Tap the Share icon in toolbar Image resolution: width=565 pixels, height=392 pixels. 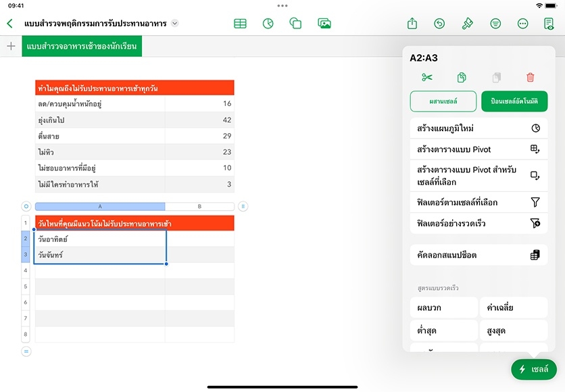coord(412,24)
